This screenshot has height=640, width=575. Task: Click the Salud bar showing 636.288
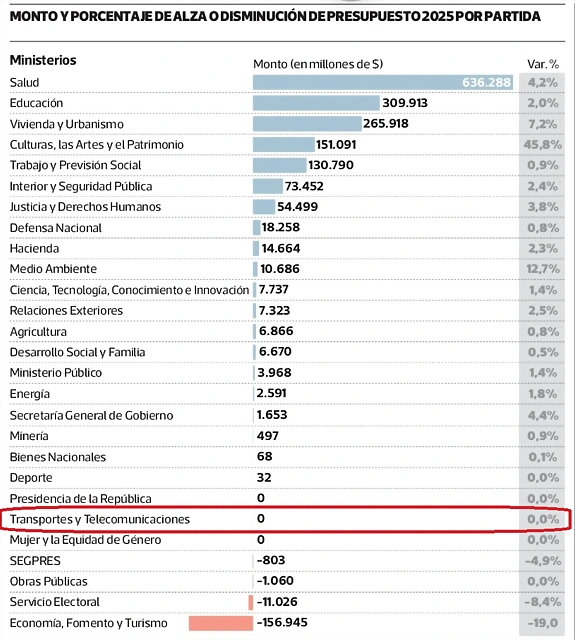click(x=383, y=82)
